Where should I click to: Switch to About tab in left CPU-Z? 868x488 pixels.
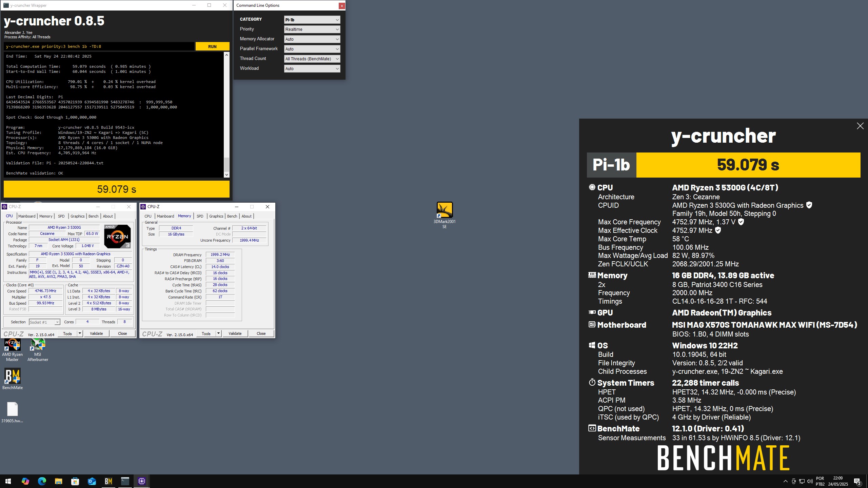(x=108, y=216)
